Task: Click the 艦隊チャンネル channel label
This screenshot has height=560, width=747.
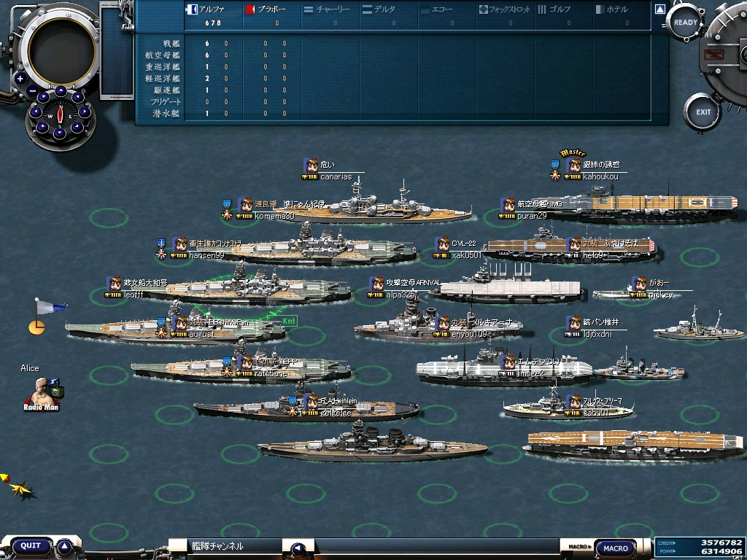Action: pos(217,546)
